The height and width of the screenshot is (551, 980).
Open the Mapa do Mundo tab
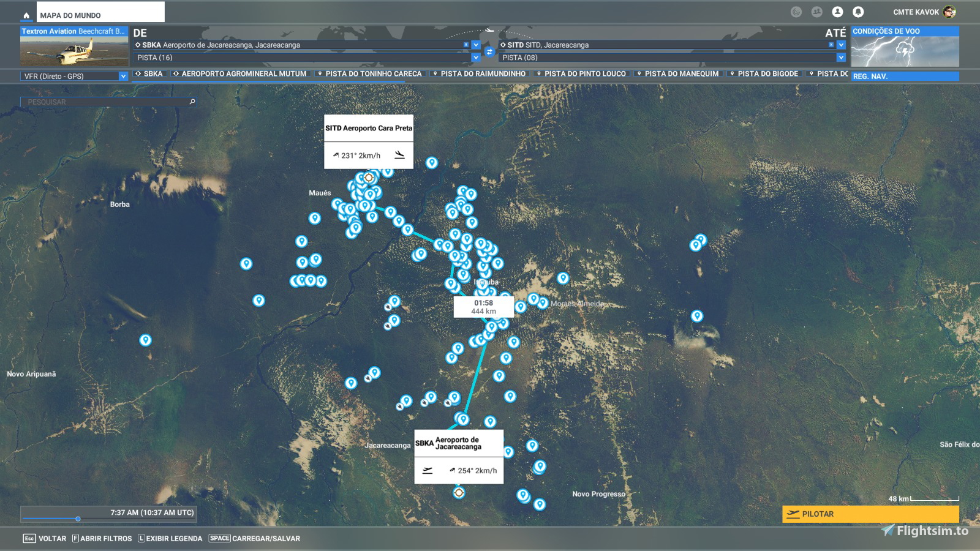(100, 12)
